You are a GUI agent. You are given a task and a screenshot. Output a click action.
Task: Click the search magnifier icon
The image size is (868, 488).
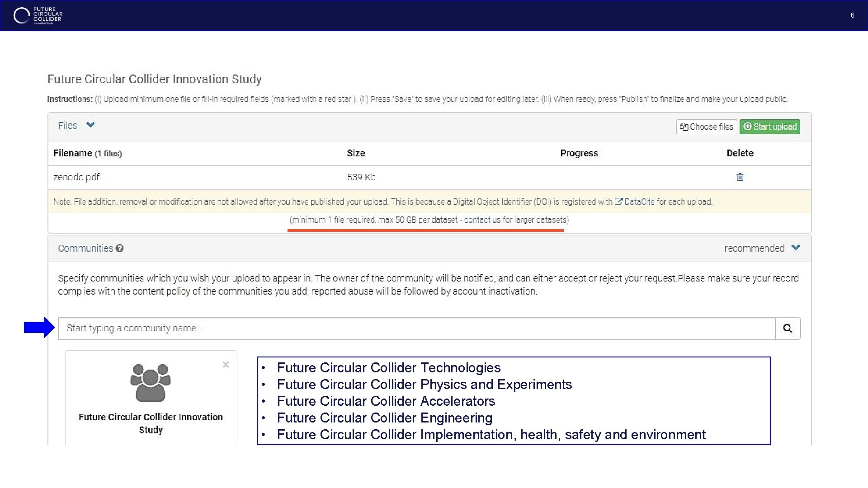pos(788,328)
